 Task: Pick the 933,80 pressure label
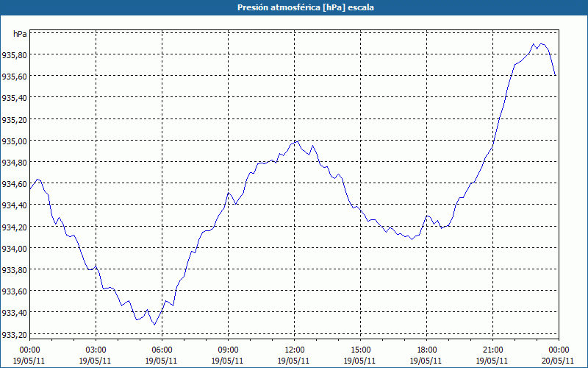[x=14, y=269]
